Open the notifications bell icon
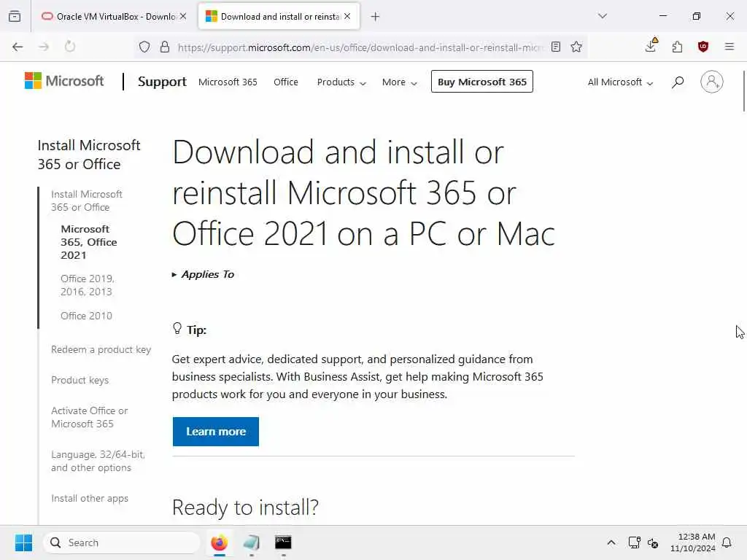This screenshot has height=560, width=747. click(x=727, y=542)
